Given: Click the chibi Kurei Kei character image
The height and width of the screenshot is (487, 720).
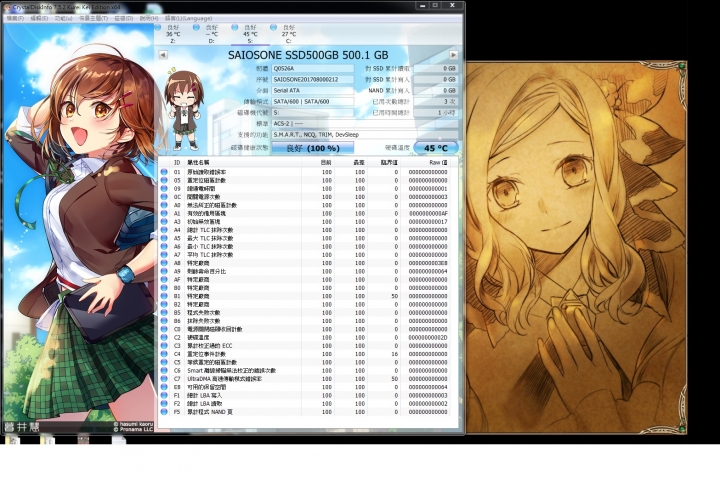Looking at the screenshot, I should point(184,110).
